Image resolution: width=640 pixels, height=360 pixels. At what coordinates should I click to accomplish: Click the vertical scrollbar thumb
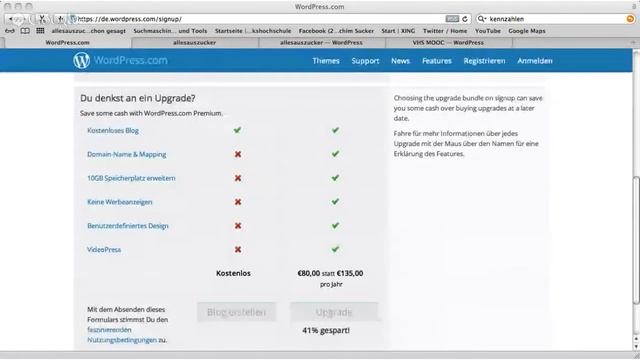coord(636,240)
